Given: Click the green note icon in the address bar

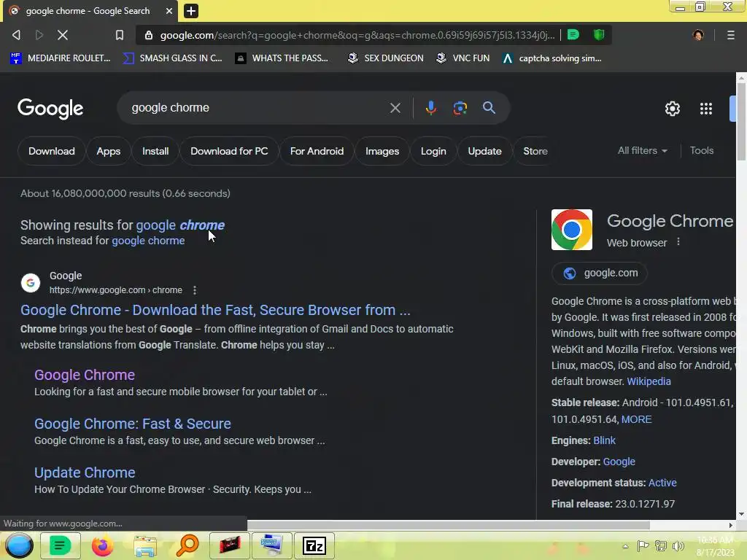Looking at the screenshot, I should [573, 35].
